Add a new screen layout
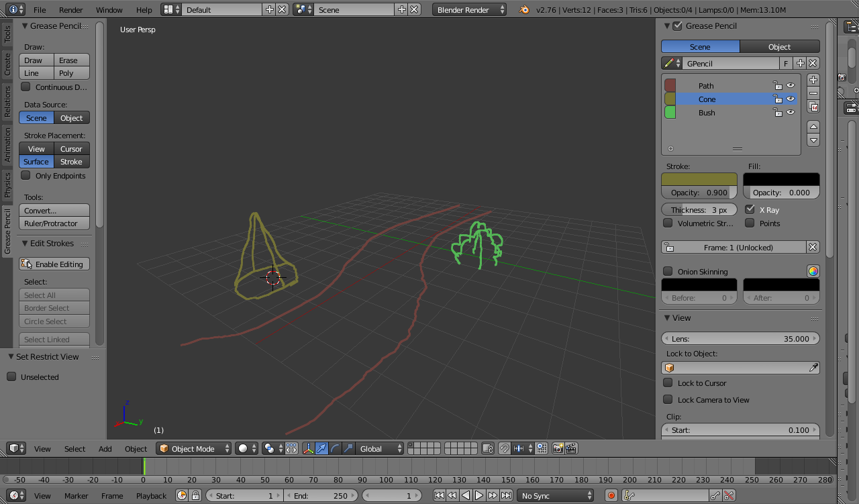Viewport: 859px width, 504px height. tap(270, 10)
